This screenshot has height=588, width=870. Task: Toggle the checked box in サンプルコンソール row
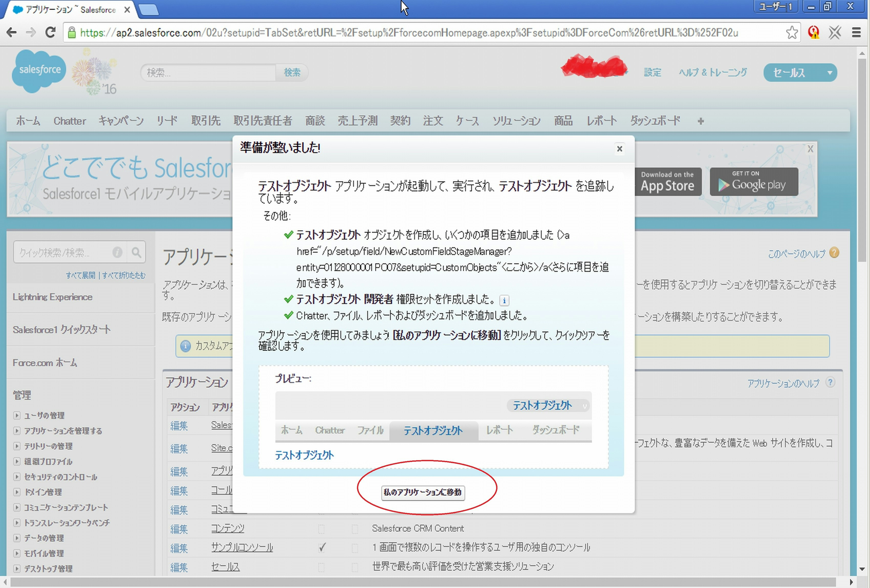click(322, 548)
